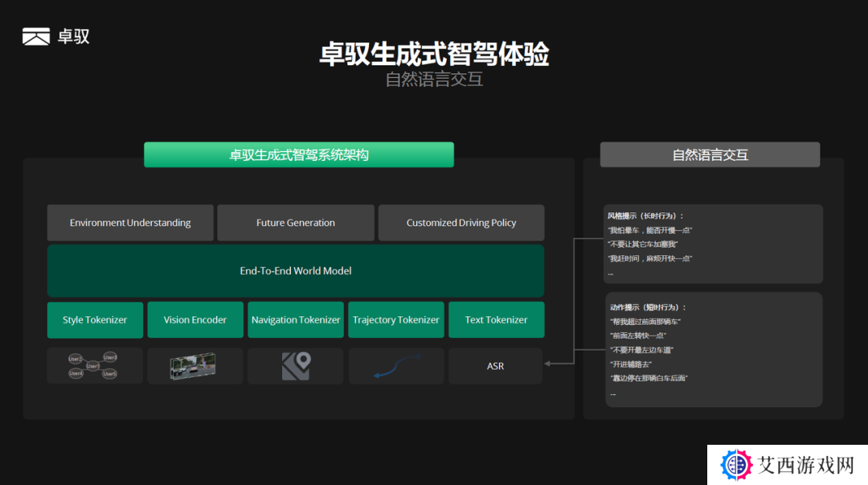
Task: Click the user network graph icon
Action: click(94, 366)
